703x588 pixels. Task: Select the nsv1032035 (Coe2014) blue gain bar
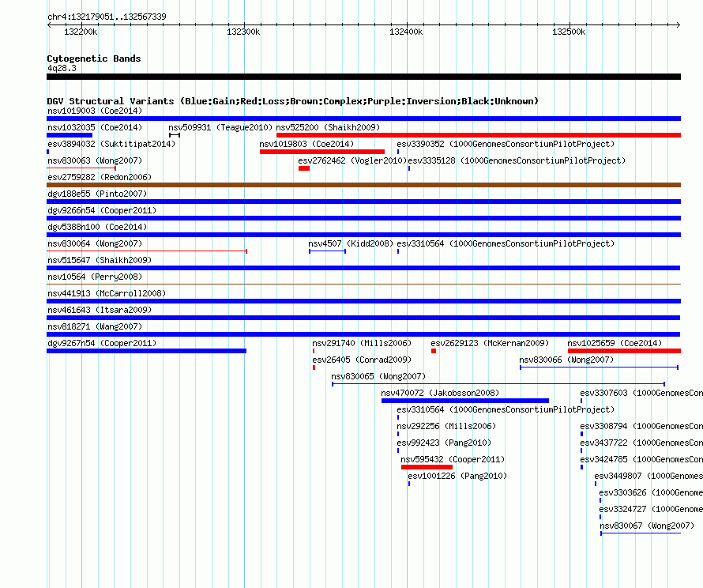tap(70, 135)
